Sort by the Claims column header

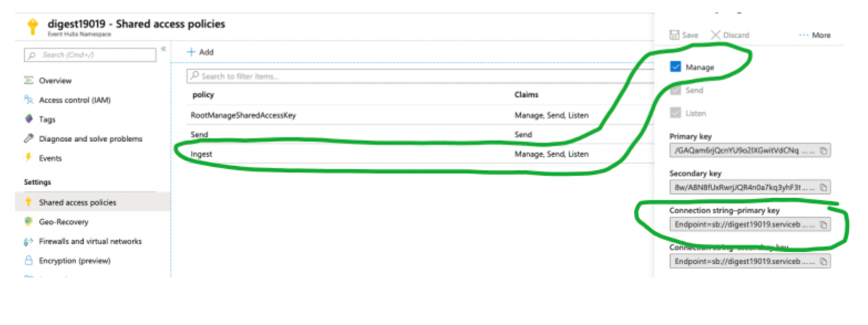(x=526, y=95)
